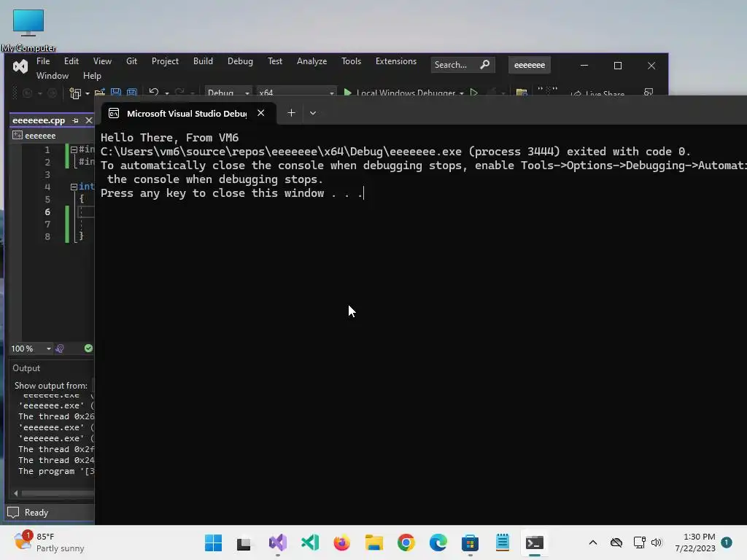The width and height of the screenshot is (747, 560).
Task: Launch Firefox from the taskbar
Action: [x=341, y=542]
